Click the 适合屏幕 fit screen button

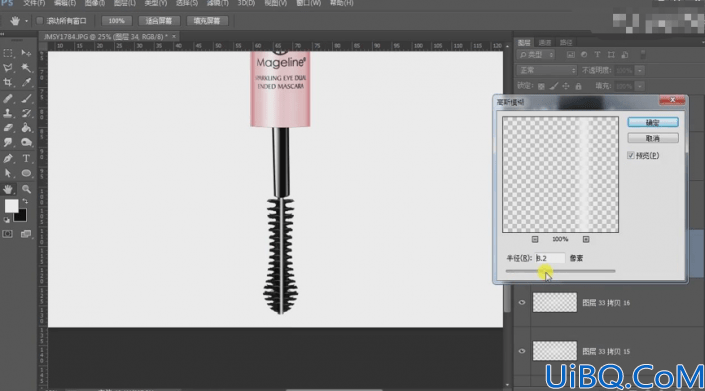[159, 21]
